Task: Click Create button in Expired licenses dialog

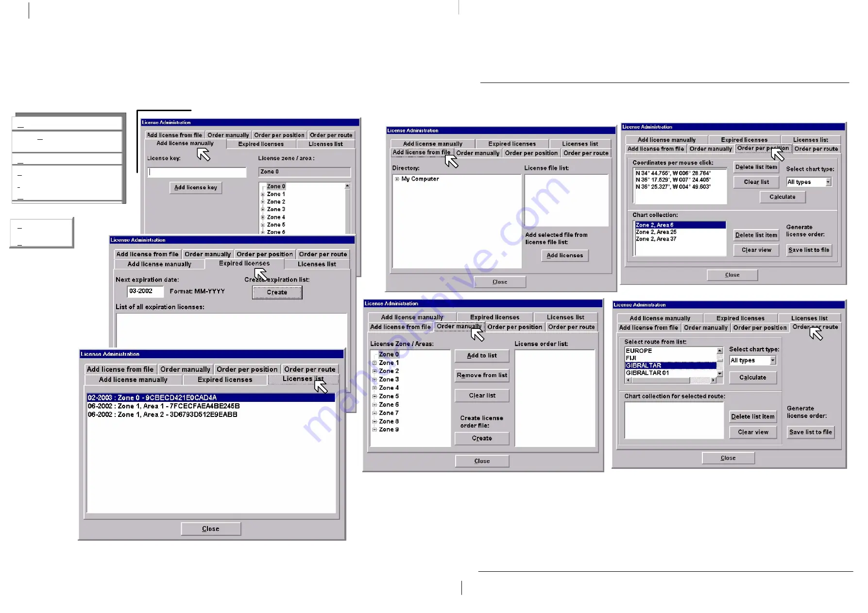Action: click(x=277, y=292)
